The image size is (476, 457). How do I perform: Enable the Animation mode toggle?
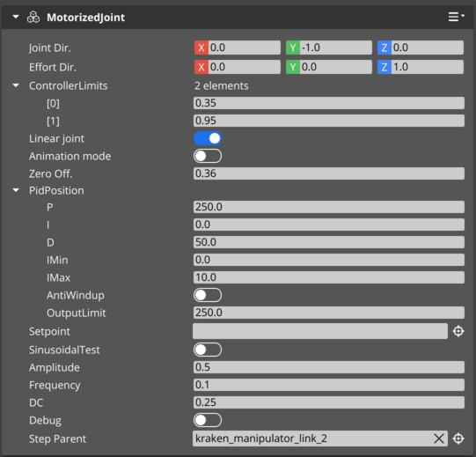pos(208,156)
